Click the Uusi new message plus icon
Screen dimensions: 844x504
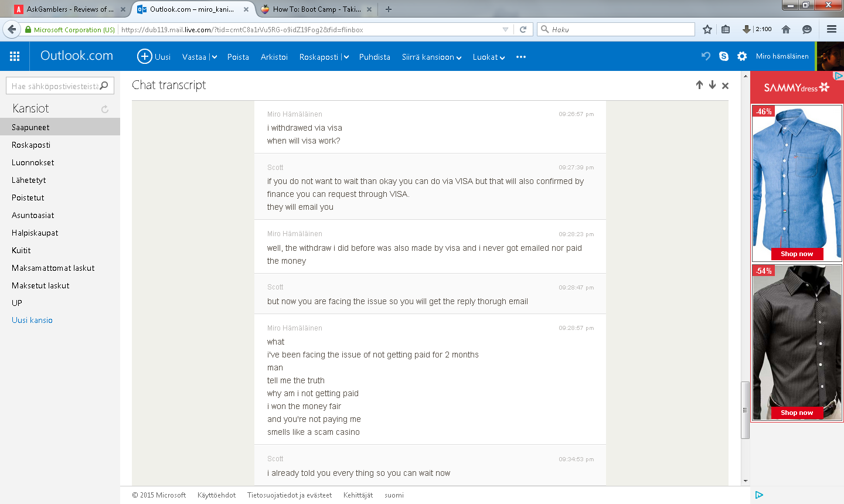click(144, 56)
